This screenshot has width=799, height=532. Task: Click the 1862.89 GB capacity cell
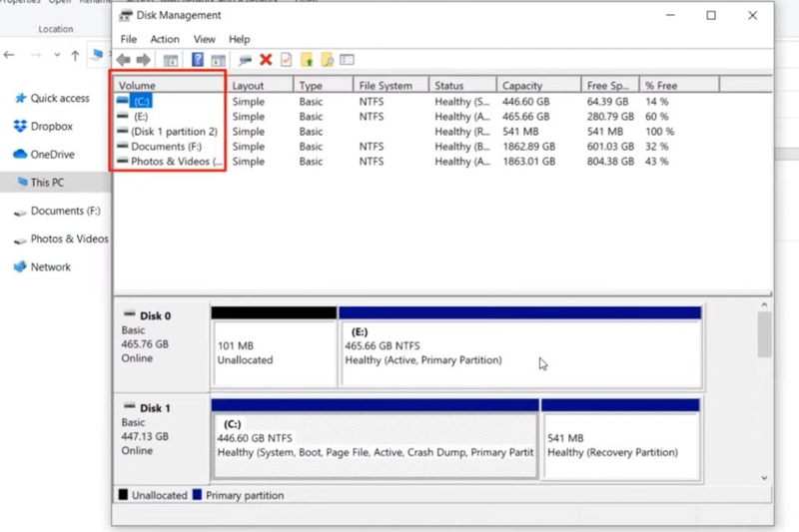pyautogui.click(x=528, y=146)
